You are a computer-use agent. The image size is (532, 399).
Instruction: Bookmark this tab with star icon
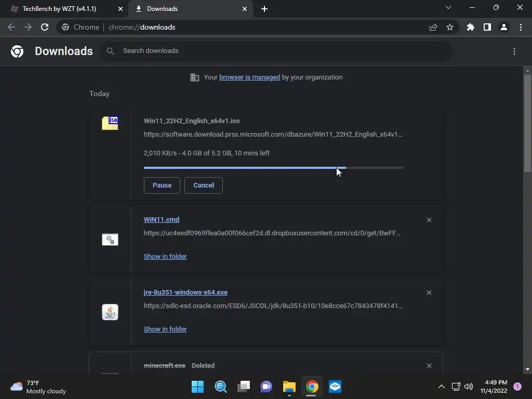coord(450,27)
